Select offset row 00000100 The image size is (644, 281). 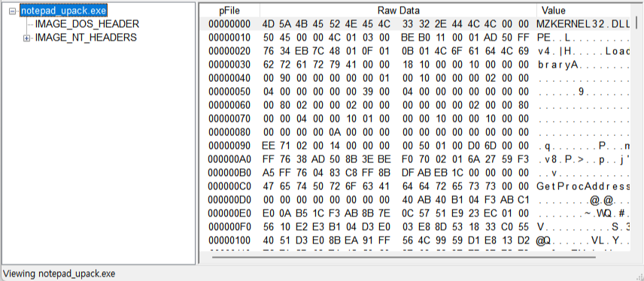click(415, 240)
